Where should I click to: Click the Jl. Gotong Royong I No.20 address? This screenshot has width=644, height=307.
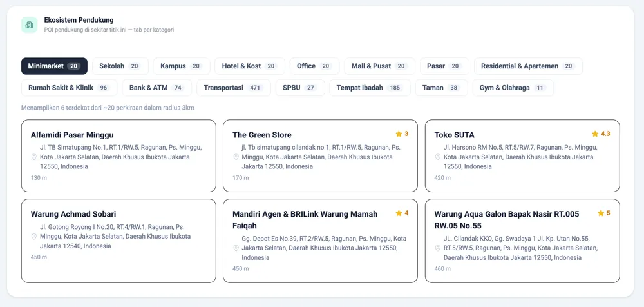tap(115, 236)
